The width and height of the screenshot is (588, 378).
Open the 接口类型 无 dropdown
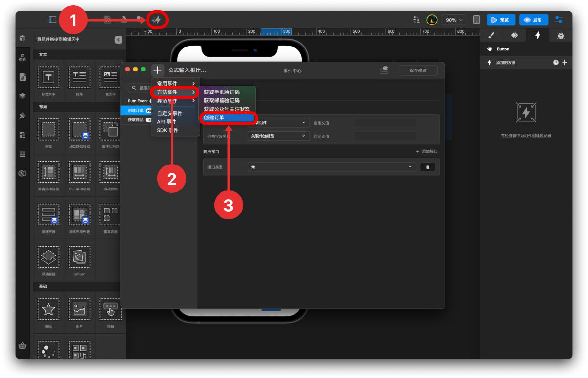tap(332, 167)
